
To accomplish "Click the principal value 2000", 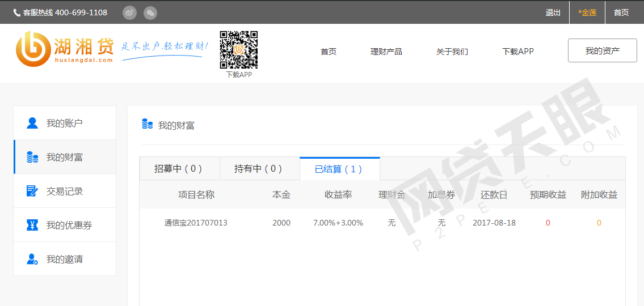I will (x=281, y=223).
